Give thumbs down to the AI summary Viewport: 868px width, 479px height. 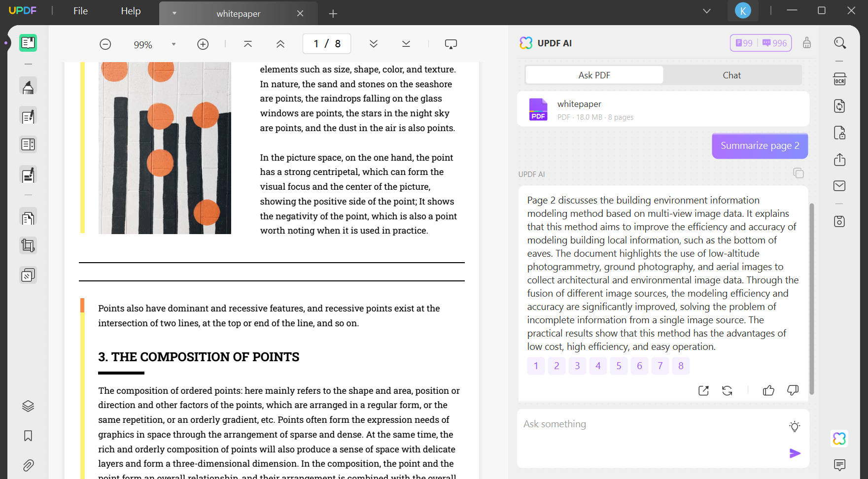793,390
